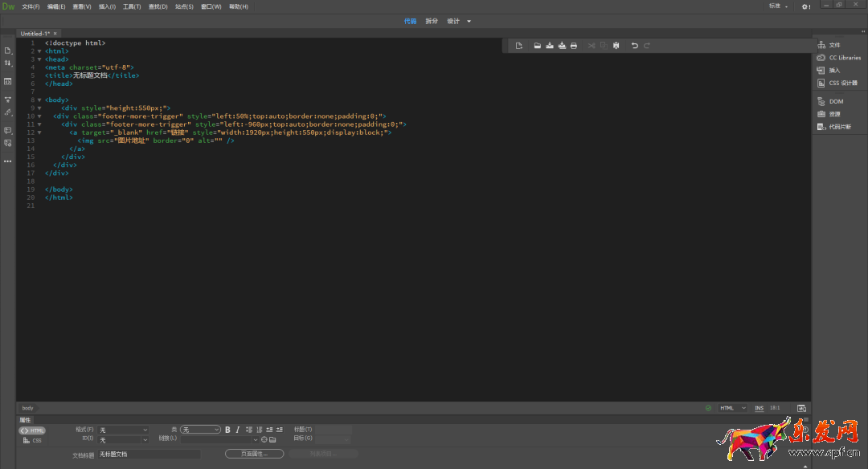This screenshot has height=469, width=868.
Task: Click the Undo arrow icon
Action: (x=634, y=46)
